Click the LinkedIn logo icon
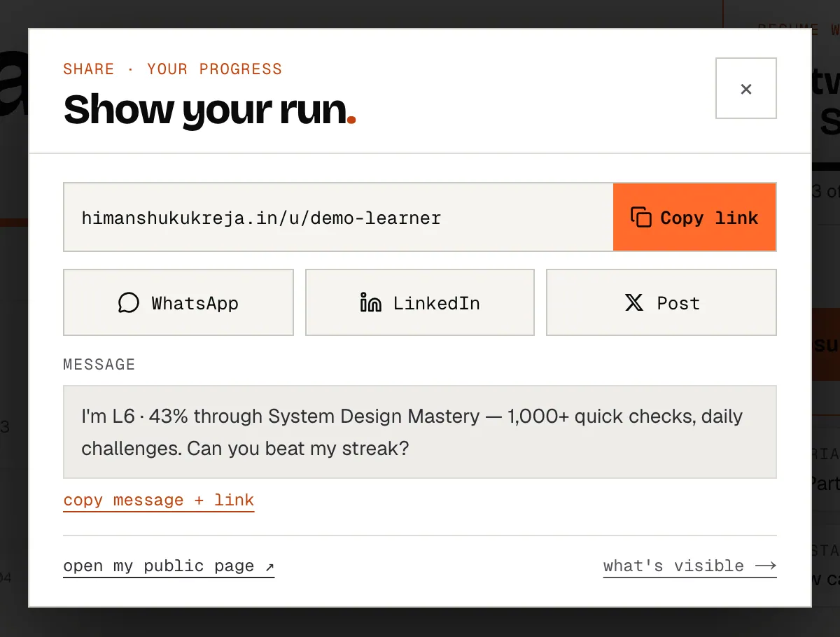The width and height of the screenshot is (840, 637). point(370,303)
